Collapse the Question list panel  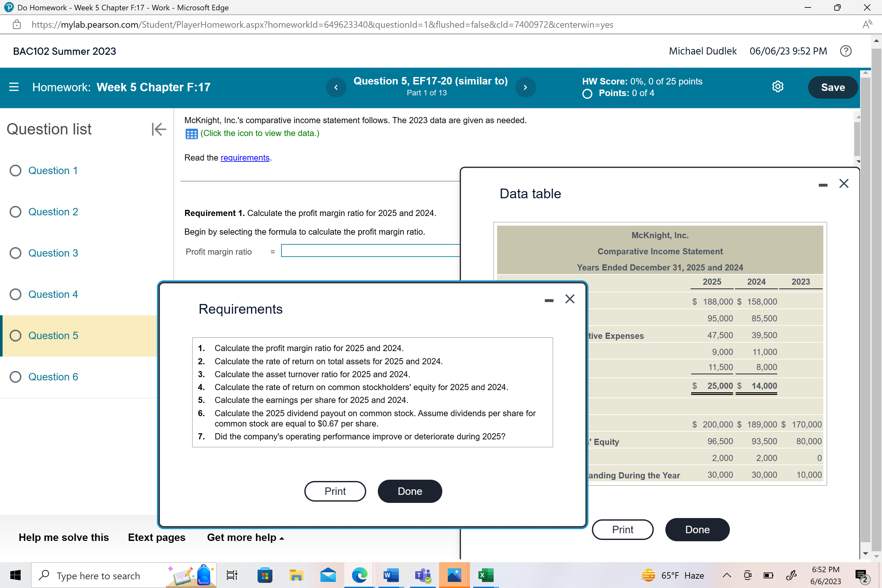159,129
